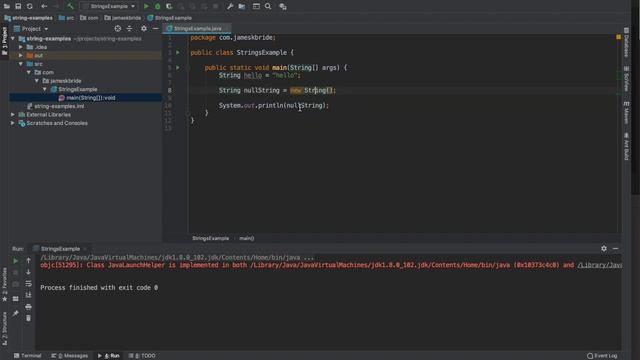Click the src breadcrumb in navigation bar
640x360 pixels.
67,18
